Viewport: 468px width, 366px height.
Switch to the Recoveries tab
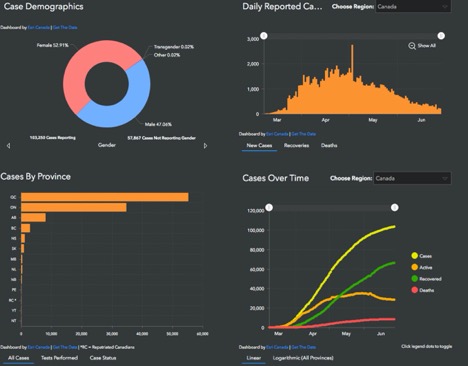pos(296,146)
